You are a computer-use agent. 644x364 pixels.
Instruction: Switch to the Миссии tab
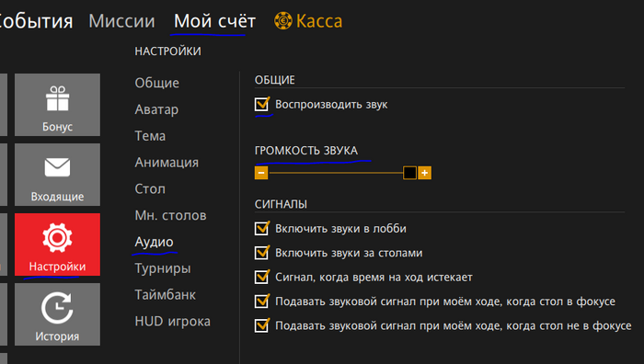pyautogui.click(x=121, y=20)
